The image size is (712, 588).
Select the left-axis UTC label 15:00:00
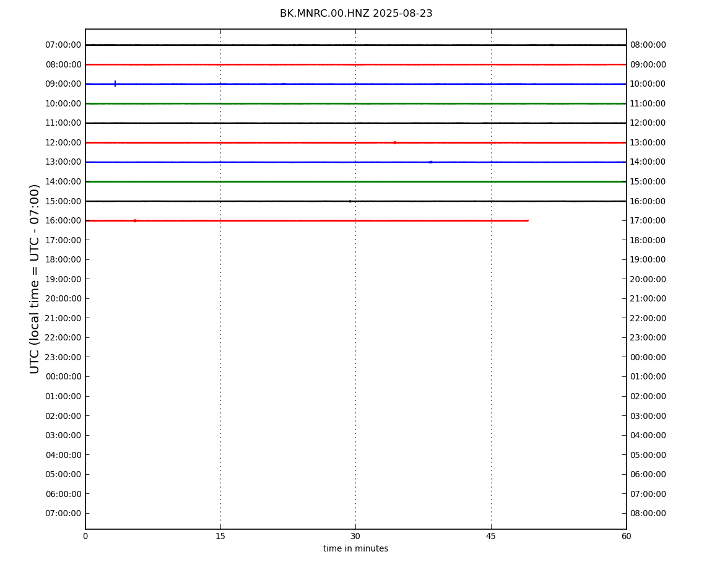tap(63, 201)
